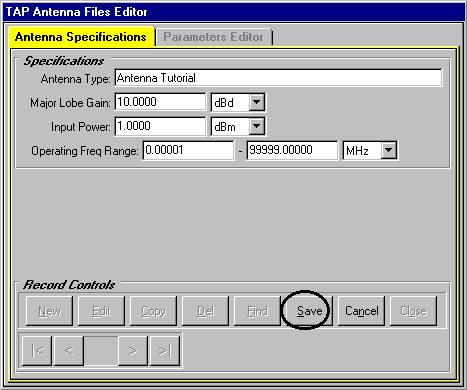Open the Parameters Editor tab
The image size is (467, 390).
click(213, 37)
